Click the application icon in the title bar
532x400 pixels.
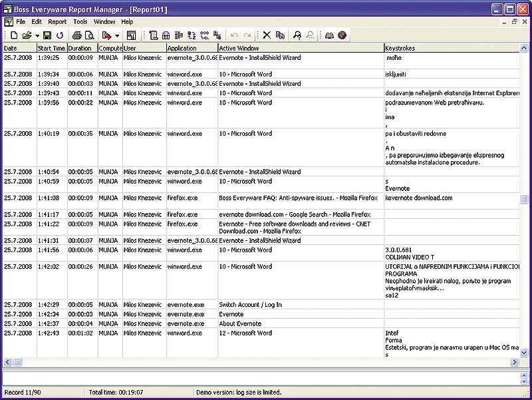pos(7,9)
